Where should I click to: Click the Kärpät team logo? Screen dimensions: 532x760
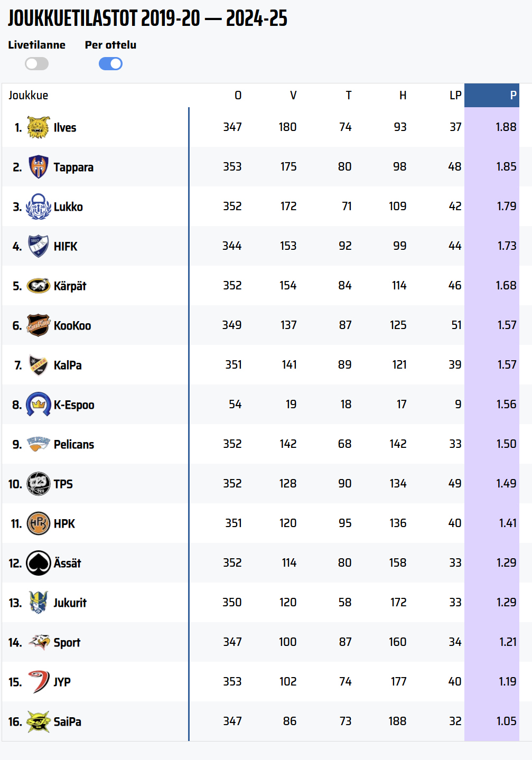click(x=39, y=286)
